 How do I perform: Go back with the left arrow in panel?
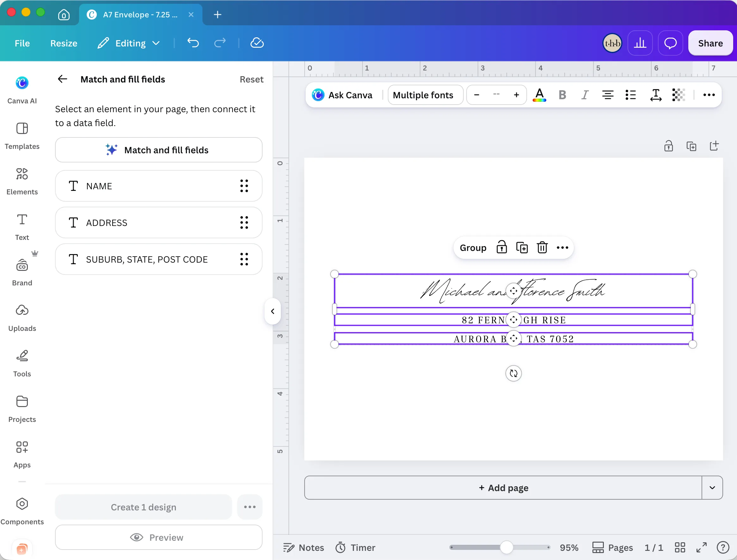pos(62,79)
